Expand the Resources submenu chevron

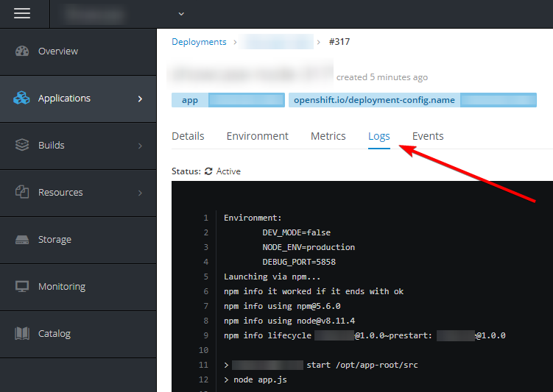point(141,193)
